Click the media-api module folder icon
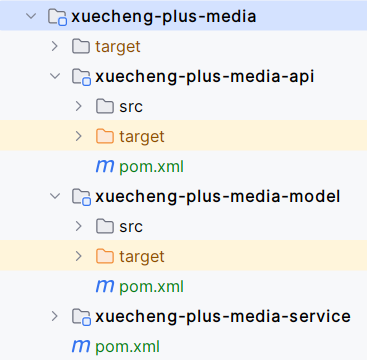 click(81, 77)
